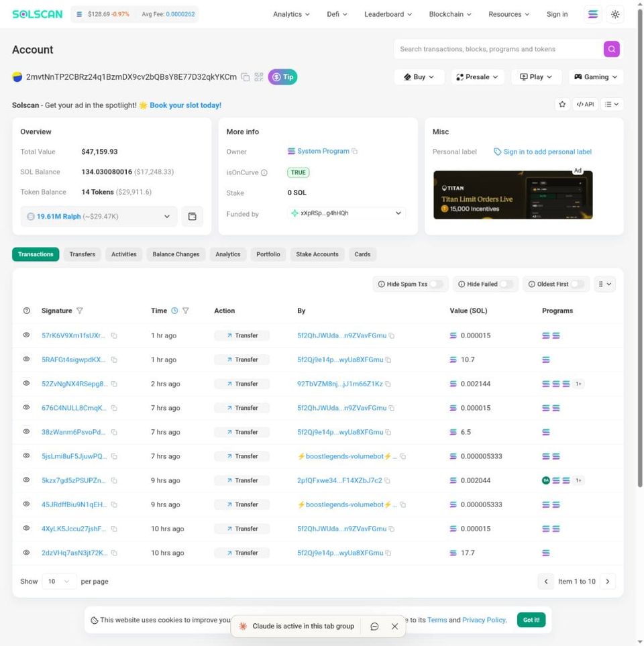The image size is (644, 646).
Task: Preview the first transaction with the eye icon
Action: click(26, 335)
